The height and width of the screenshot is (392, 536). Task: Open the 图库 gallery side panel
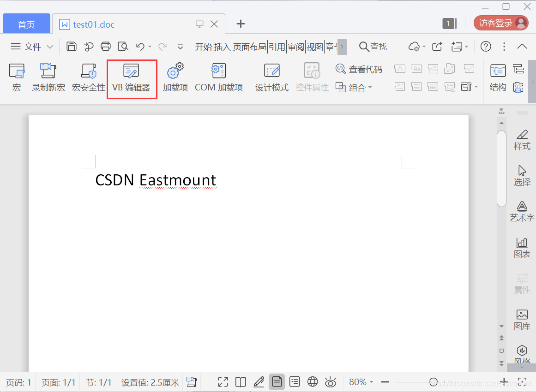pyautogui.click(x=522, y=320)
